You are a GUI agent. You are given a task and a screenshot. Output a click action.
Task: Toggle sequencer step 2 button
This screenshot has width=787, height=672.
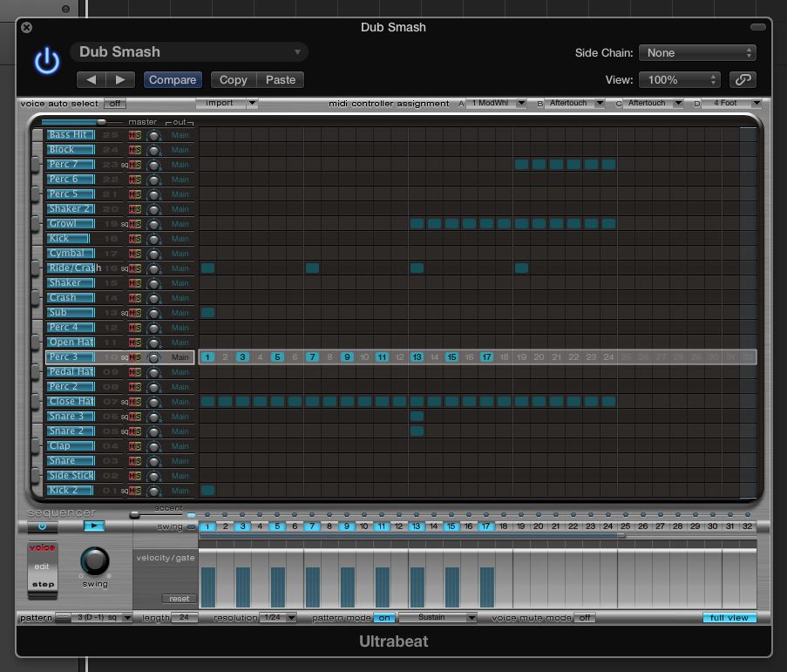[x=226, y=526]
